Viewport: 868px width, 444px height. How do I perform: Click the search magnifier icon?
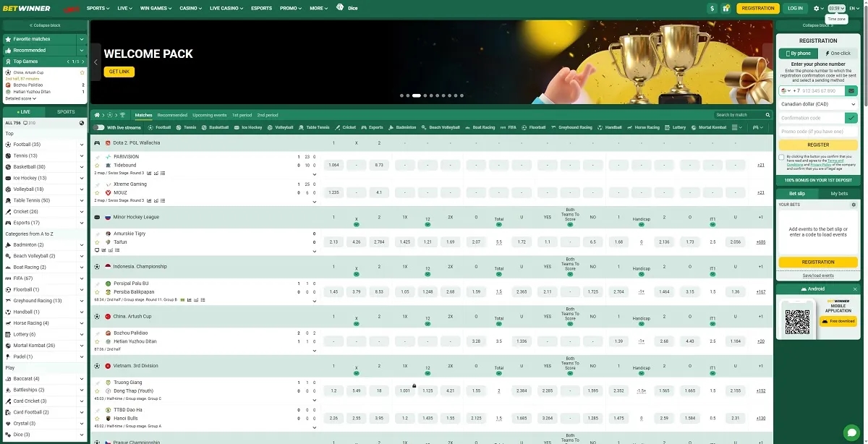coord(767,115)
